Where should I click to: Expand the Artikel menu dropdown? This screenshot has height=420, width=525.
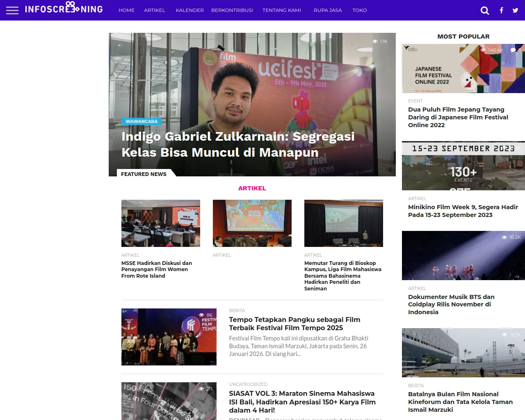pos(155,10)
